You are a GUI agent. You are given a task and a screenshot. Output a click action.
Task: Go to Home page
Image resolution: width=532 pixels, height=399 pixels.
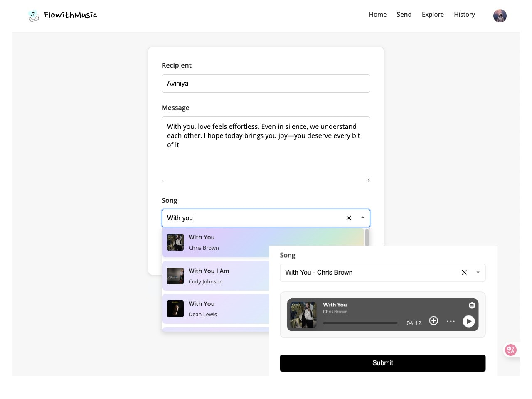click(378, 15)
